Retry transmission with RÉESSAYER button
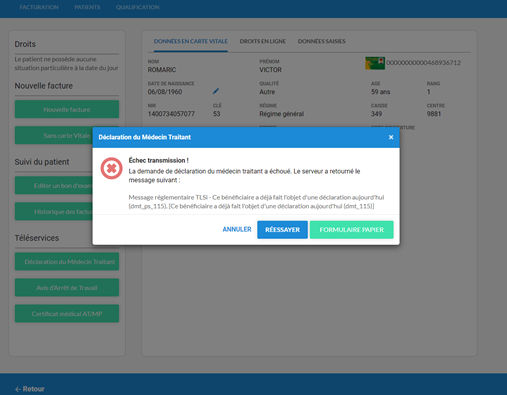507x395 pixels. click(x=282, y=230)
